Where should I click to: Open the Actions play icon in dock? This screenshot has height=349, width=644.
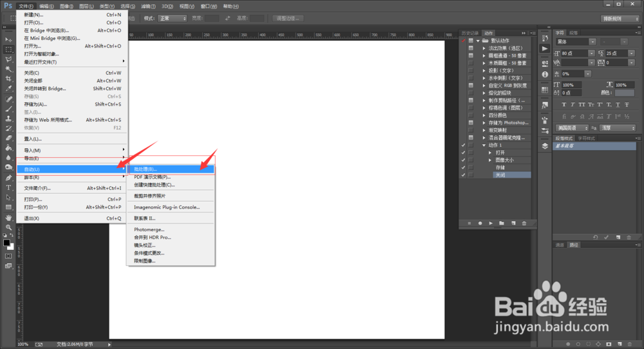[545, 49]
